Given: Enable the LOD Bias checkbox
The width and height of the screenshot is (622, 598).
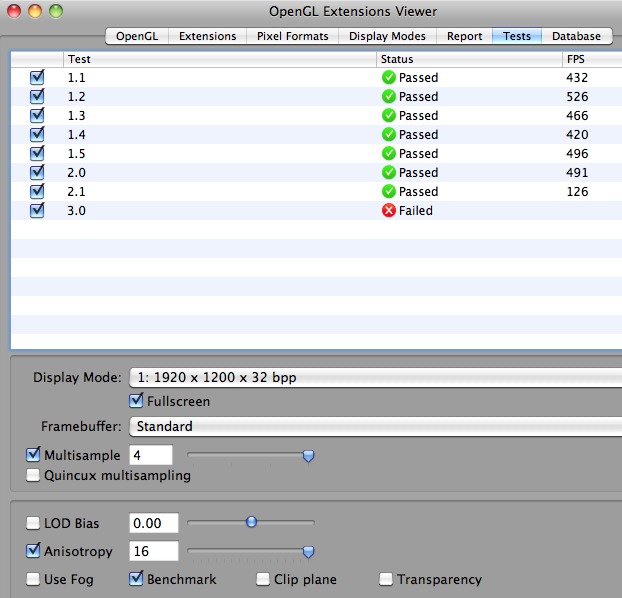Looking at the screenshot, I should tap(33, 523).
